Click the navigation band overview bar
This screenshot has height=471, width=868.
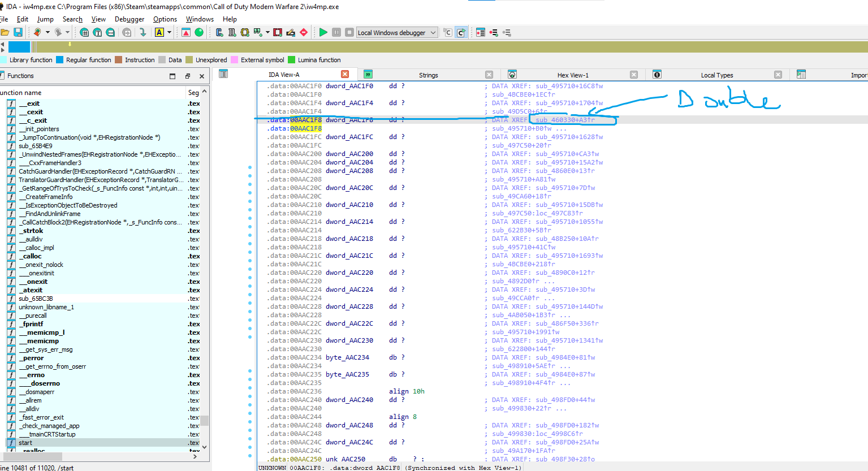tap(438, 47)
